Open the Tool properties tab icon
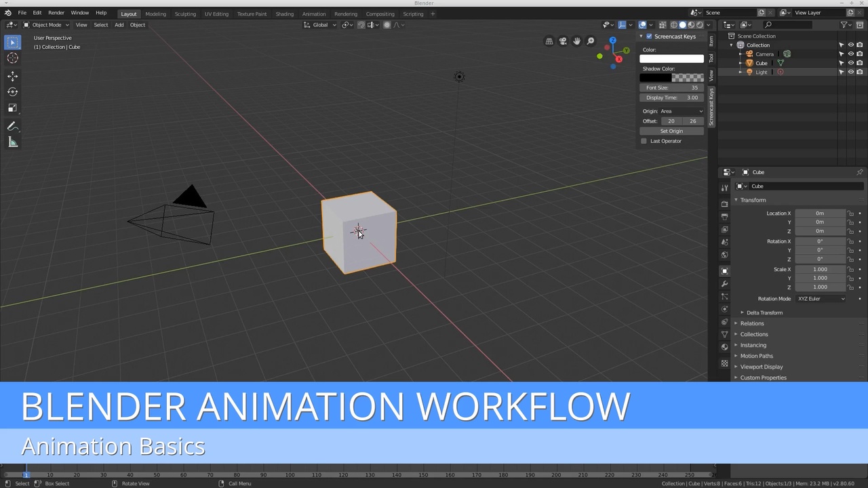 point(725,188)
